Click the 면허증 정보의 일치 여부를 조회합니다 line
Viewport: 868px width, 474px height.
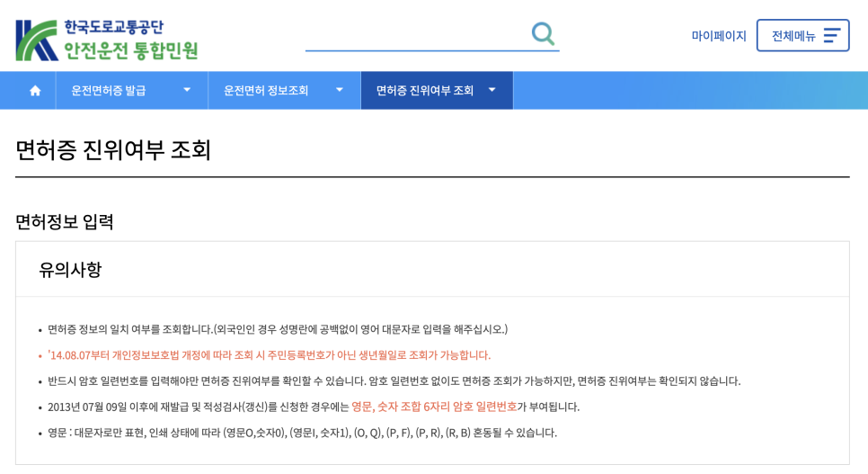278,329
